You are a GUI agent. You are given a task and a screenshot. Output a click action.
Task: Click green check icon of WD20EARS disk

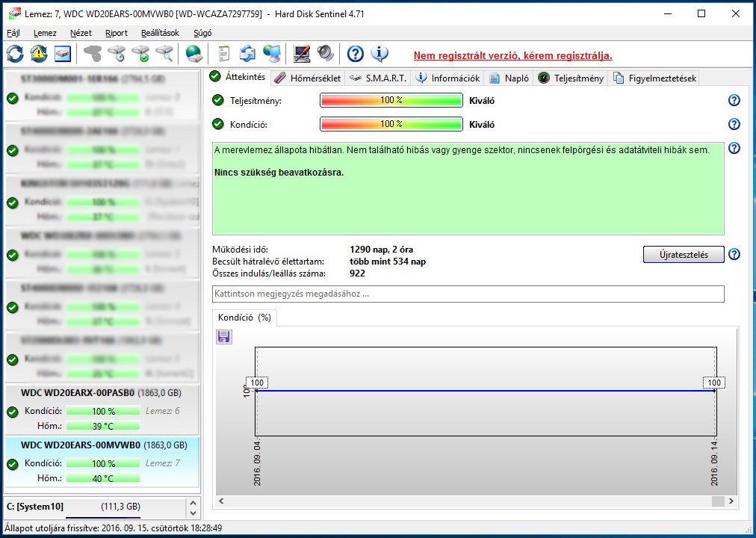click(x=13, y=464)
